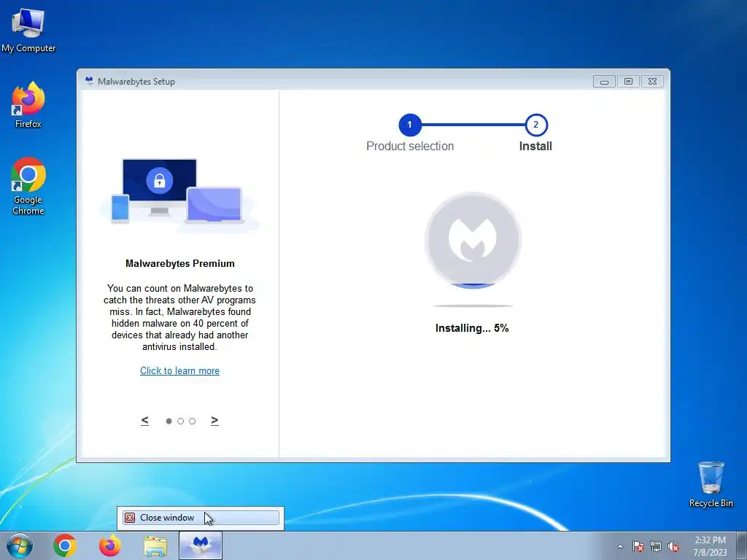This screenshot has width=747, height=560.
Task: Click step 1 Product selection circle
Action: pyautogui.click(x=410, y=125)
